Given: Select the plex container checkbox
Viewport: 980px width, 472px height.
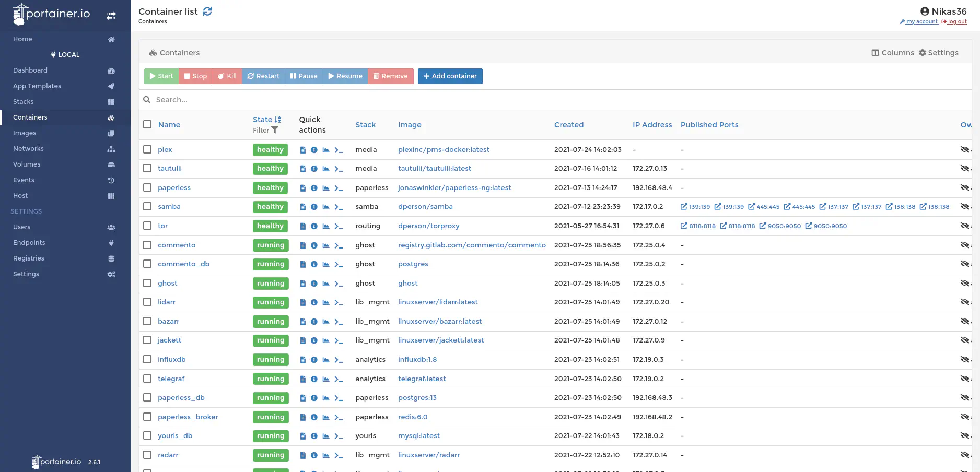Looking at the screenshot, I should (x=147, y=149).
